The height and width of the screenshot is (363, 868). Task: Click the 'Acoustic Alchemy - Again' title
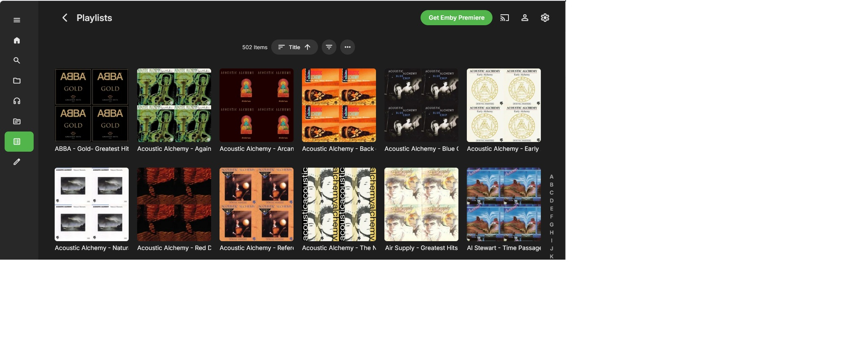174,149
